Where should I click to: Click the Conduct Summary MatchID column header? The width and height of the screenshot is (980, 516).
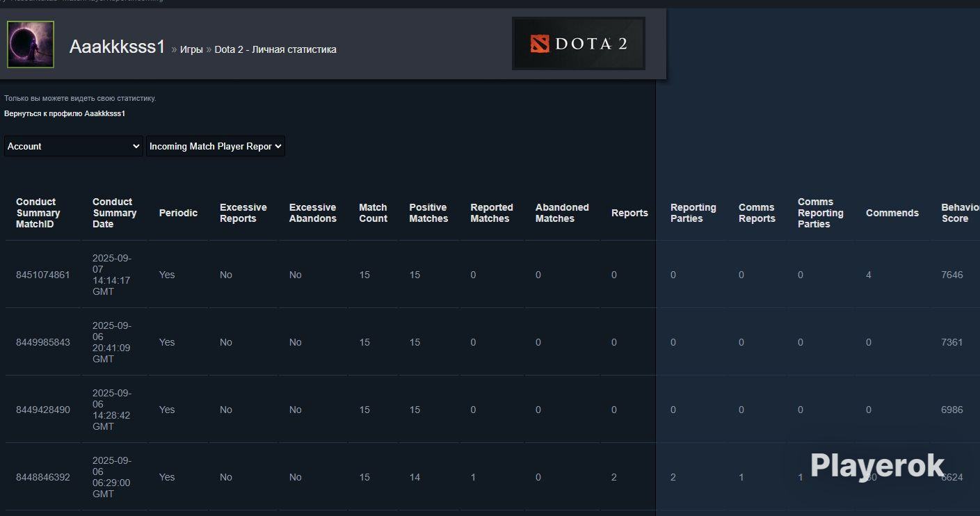(x=38, y=213)
